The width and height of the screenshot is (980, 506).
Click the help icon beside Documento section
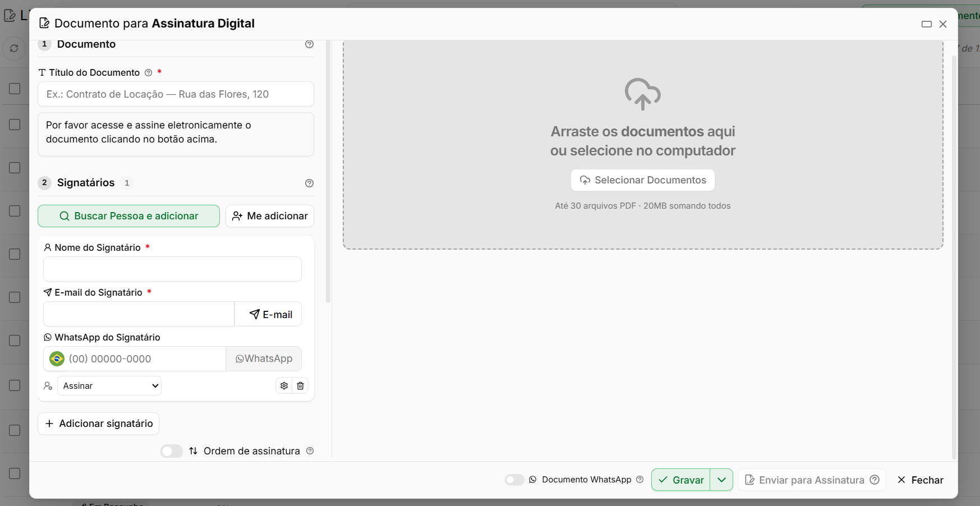[309, 44]
